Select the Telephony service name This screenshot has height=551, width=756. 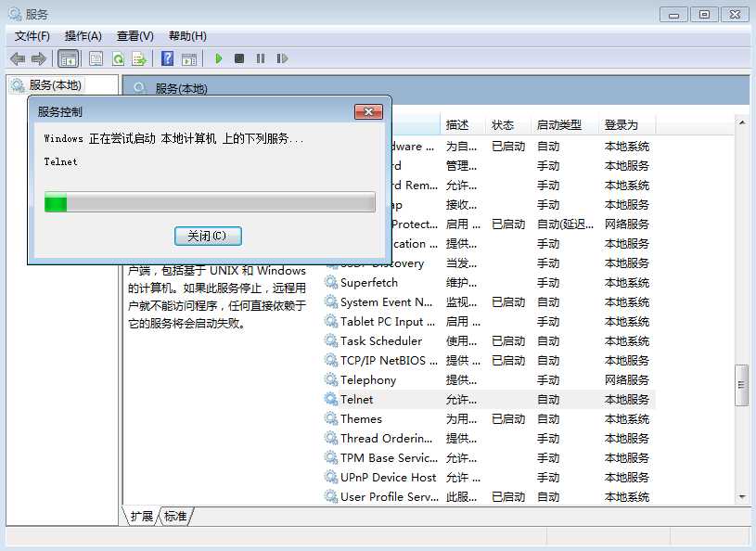[368, 380]
